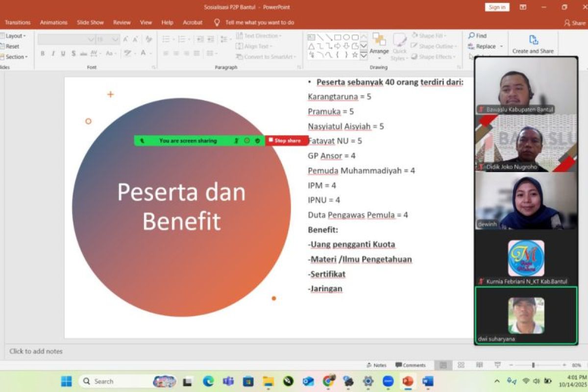Click the Create and Share icon

(x=533, y=40)
